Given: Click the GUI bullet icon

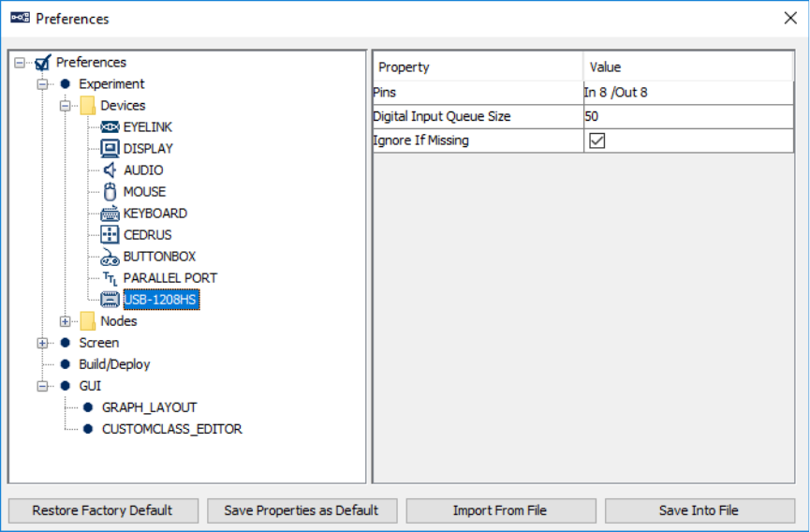Looking at the screenshot, I should point(66,386).
